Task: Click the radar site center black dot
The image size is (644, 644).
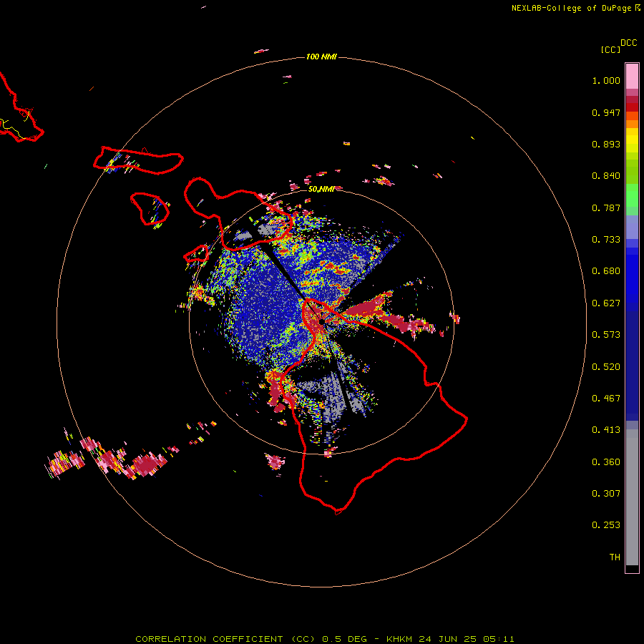Action: tap(321, 323)
